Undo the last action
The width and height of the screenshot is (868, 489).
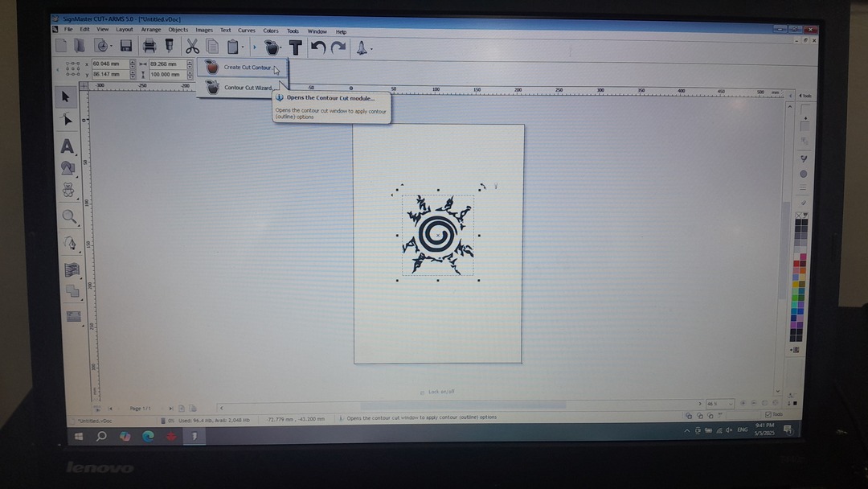pyautogui.click(x=317, y=47)
